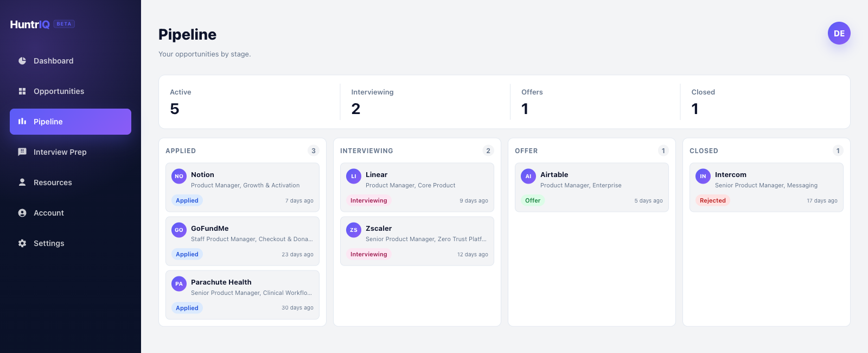Click 'Product Manager, Growth & Activation' text
This screenshot has width=868, height=353.
(245, 186)
